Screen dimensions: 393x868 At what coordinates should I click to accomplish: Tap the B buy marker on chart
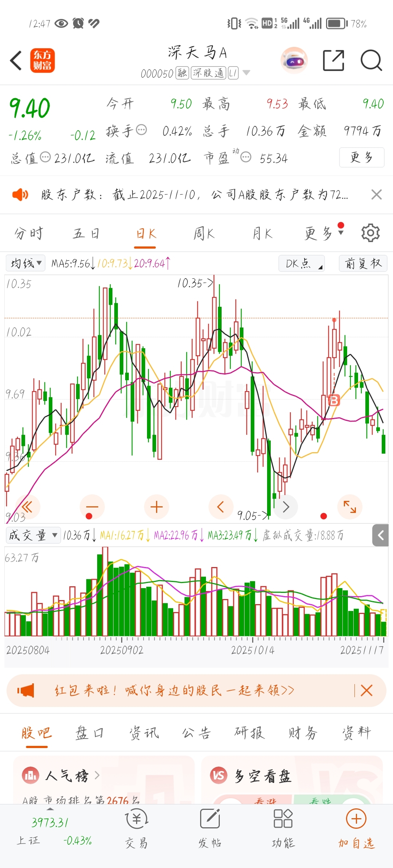pos(334,400)
